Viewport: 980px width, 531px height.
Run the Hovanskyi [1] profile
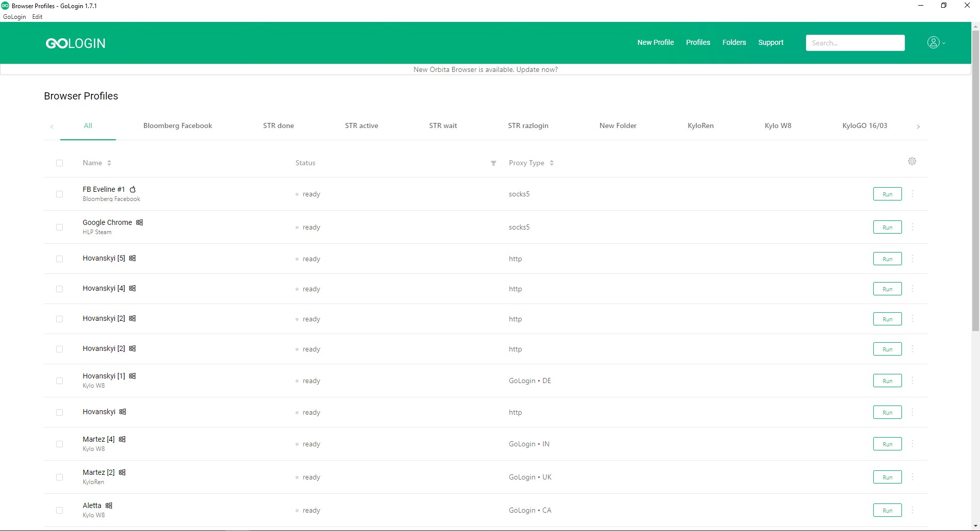pos(888,381)
